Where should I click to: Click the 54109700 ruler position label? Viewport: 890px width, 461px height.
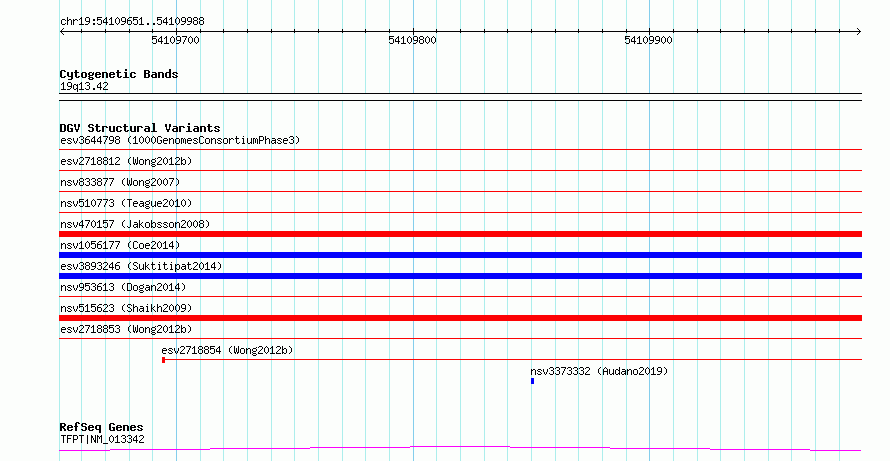pyautogui.click(x=175, y=40)
